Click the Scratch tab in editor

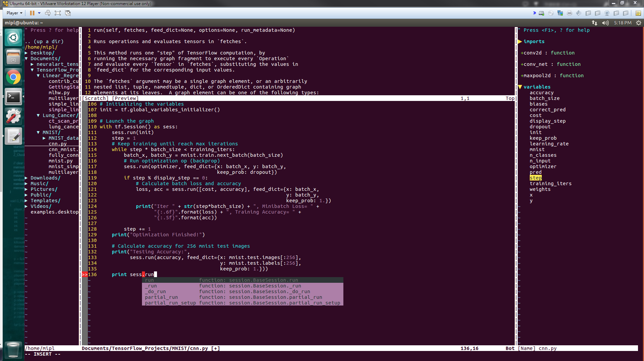pyautogui.click(x=94, y=98)
